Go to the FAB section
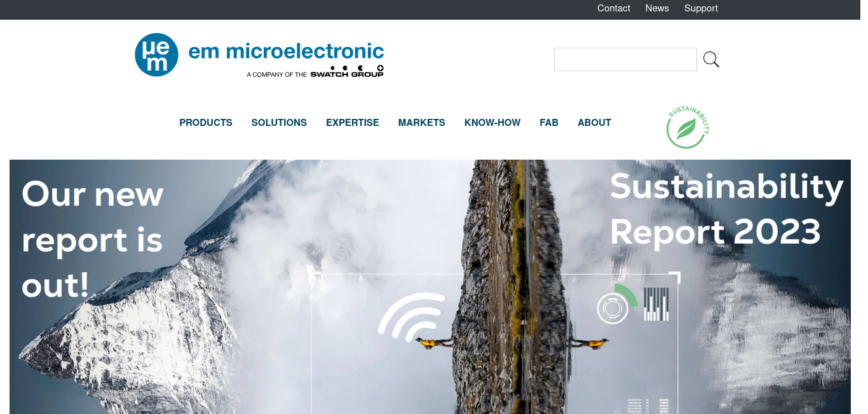Screen dimensions: 868x414 coord(549,123)
